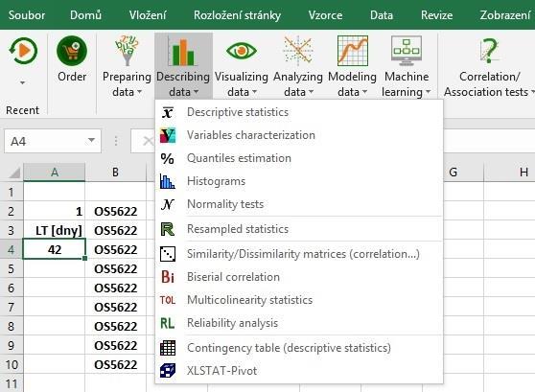Select cell A4 containing 42

55,250
